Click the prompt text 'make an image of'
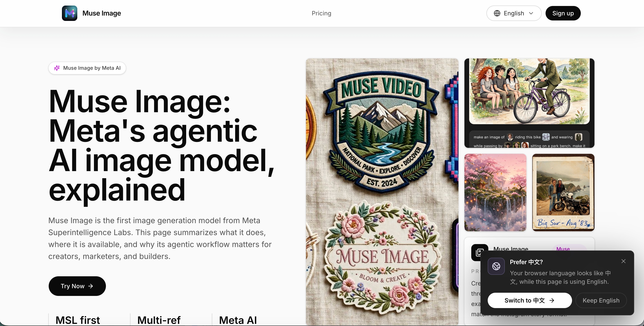Screen dimensions: 644x326 [489, 137]
